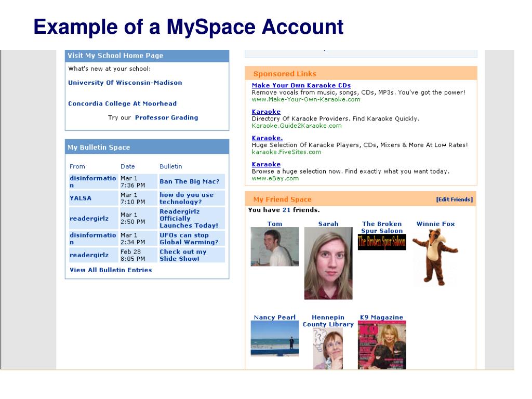
Task: Open Nancy Pearl's beach photo
Action: click(274, 338)
